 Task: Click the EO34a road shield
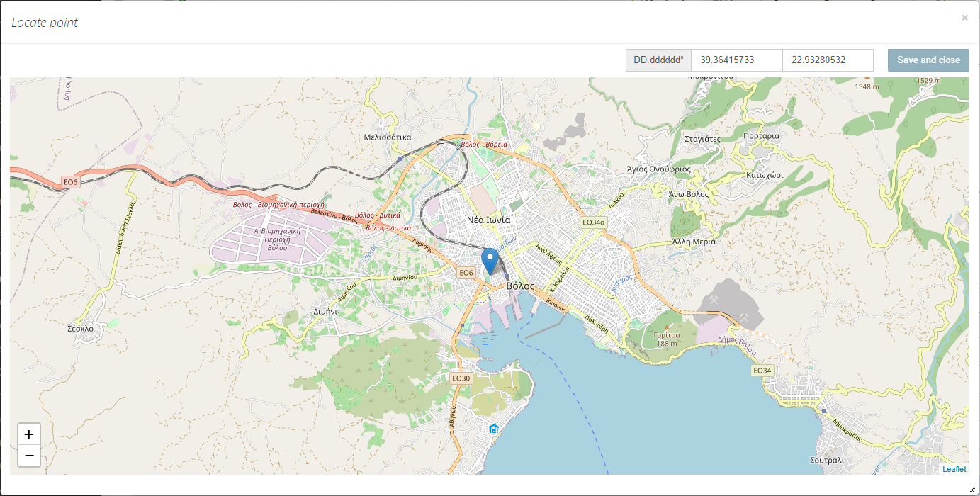(593, 222)
